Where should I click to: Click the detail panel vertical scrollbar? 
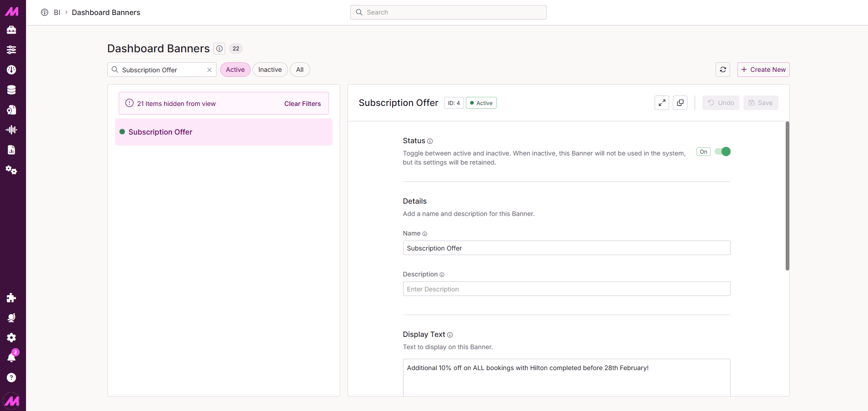[787, 195]
